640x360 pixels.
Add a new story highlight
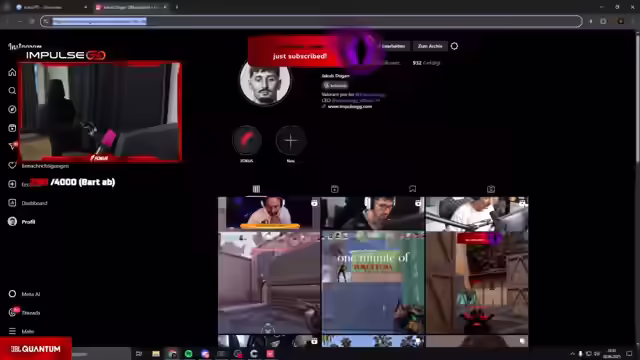[291, 141]
